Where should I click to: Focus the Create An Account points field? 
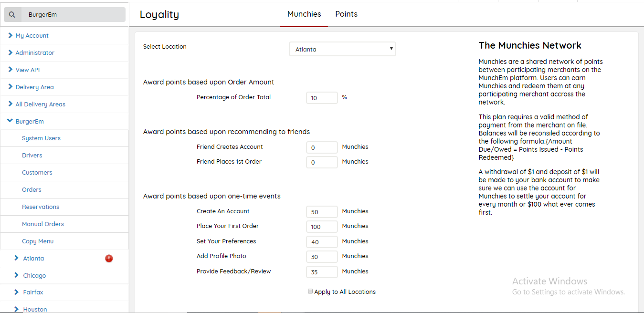click(322, 212)
